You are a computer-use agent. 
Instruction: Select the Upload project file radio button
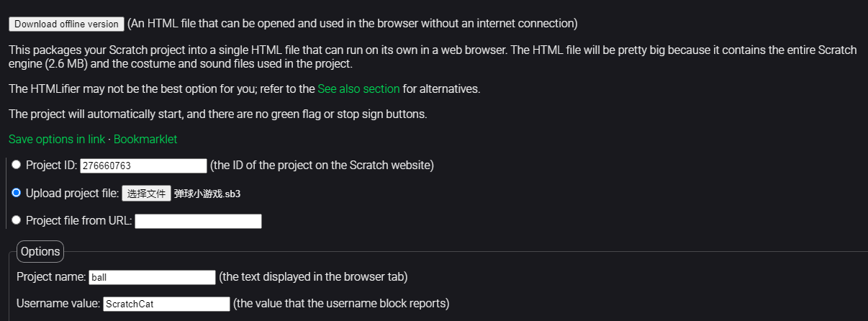(x=17, y=193)
